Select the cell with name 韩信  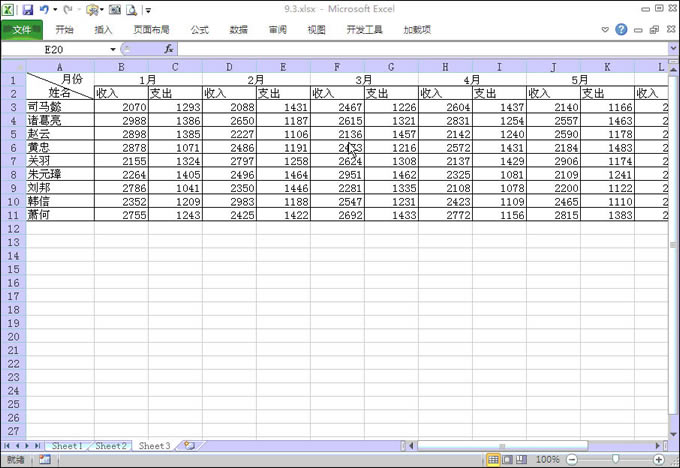60,201
